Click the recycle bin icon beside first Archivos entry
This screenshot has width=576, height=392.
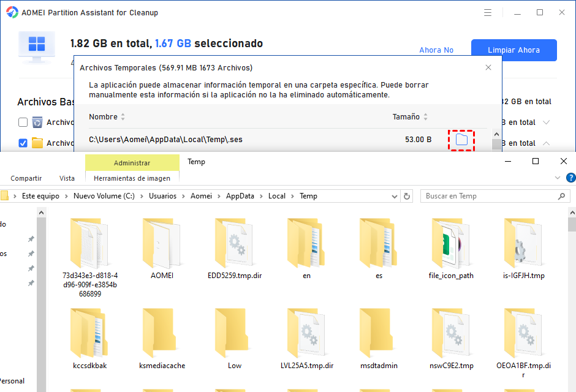coord(37,122)
